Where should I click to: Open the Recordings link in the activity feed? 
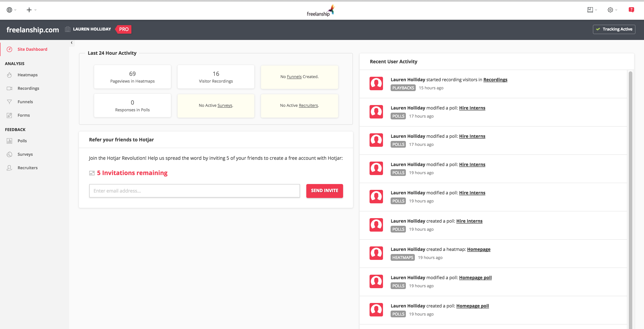point(495,80)
